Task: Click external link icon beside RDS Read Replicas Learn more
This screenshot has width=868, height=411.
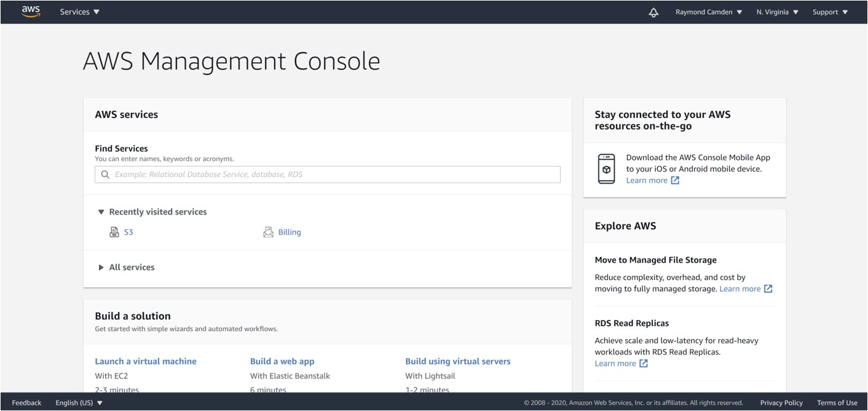Action: (x=644, y=364)
